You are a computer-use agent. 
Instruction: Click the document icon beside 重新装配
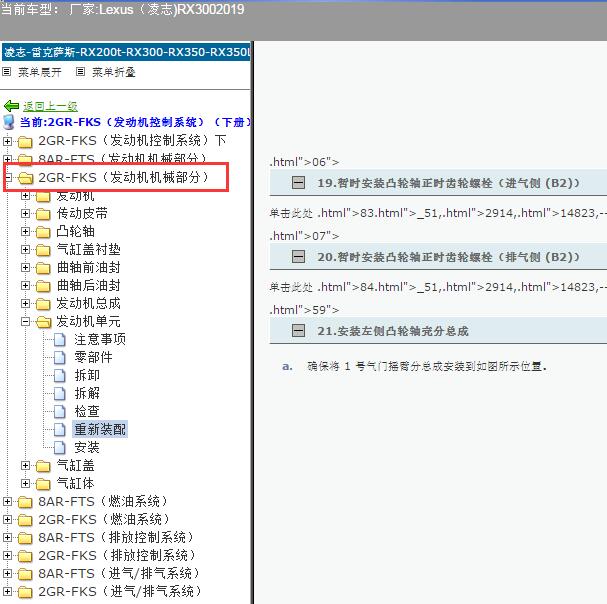[x=60, y=429]
